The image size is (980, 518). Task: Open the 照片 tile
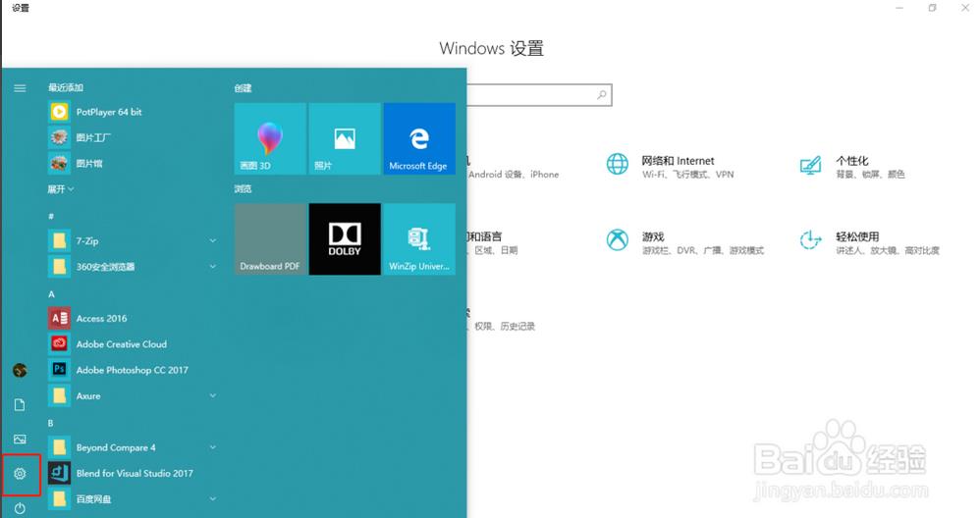click(345, 138)
